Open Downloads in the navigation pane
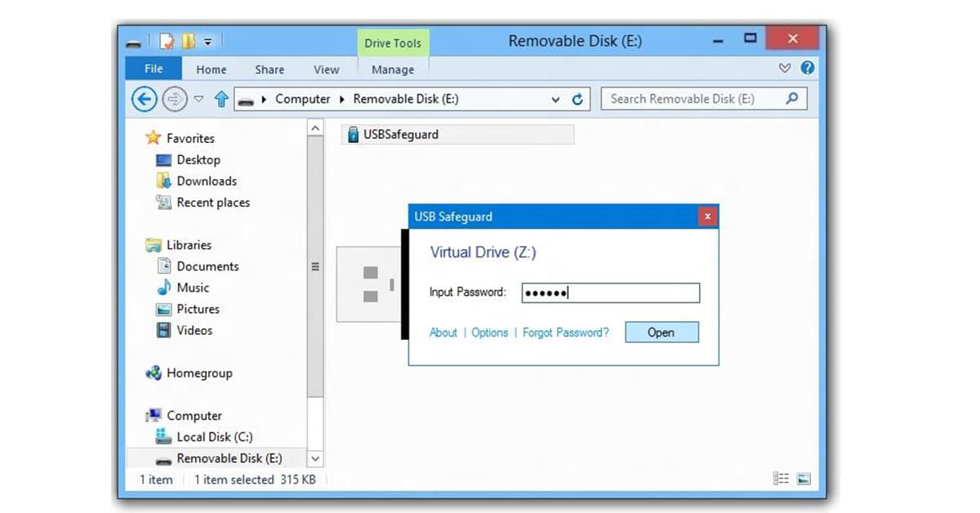 pos(207,181)
